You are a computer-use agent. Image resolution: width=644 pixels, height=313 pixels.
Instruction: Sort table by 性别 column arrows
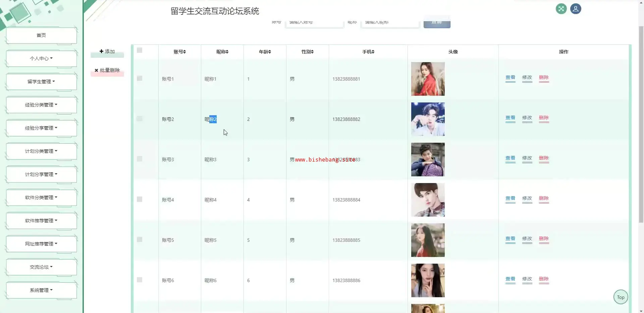click(x=312, y=52)
